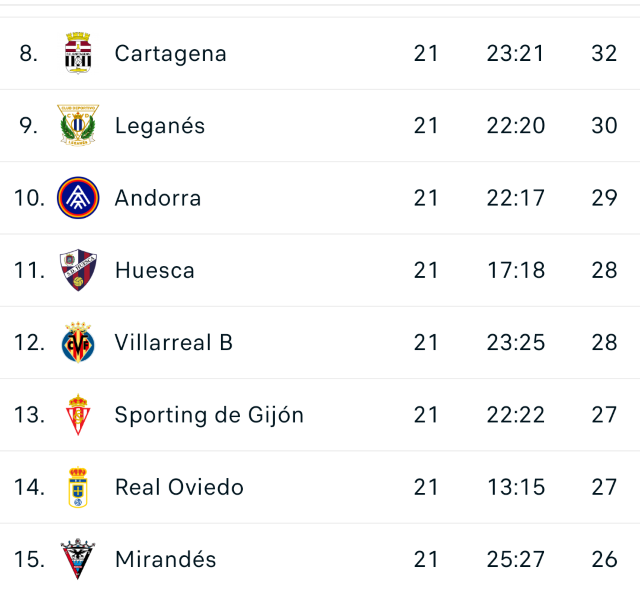Click the Real Oviedo crest
Screen dimensions: 640x590
tap(78, 487)
